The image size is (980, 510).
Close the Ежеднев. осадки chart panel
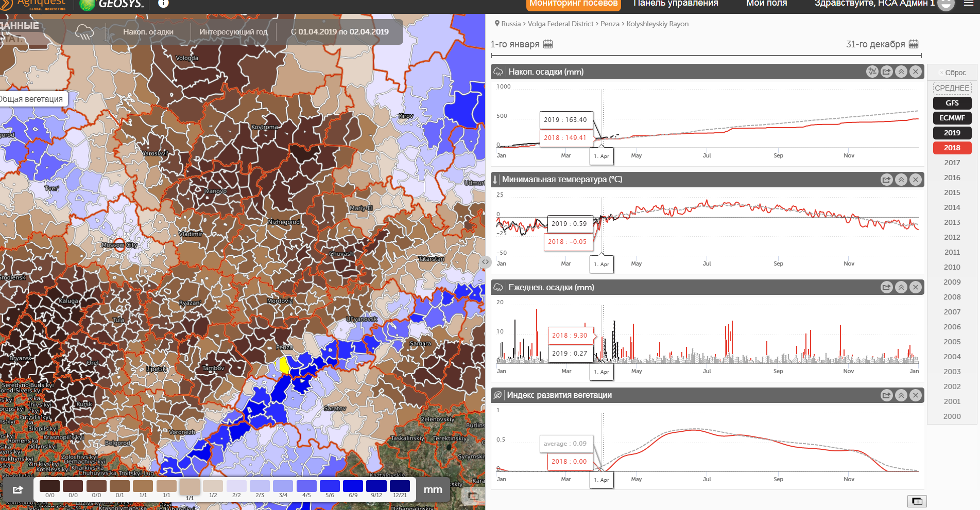(915, 288)
